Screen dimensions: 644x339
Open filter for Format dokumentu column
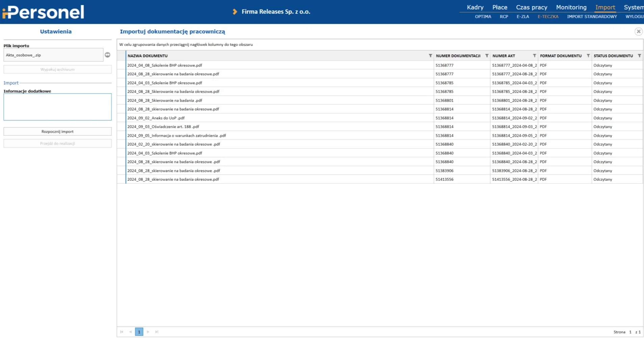pos(588,56)
